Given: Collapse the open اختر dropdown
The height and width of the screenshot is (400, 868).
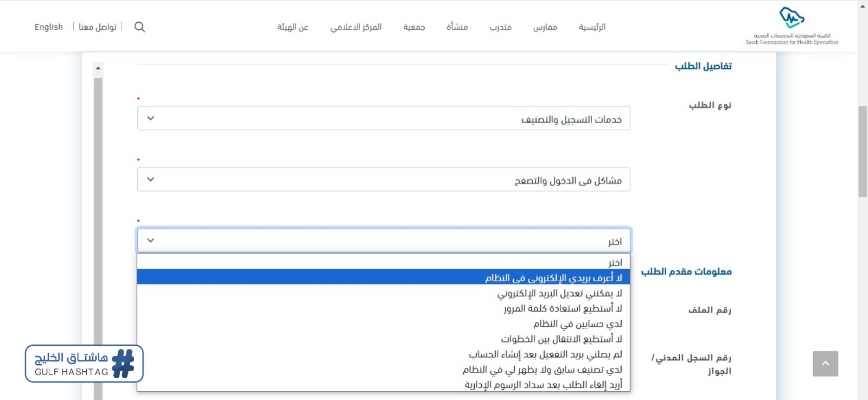Looking at the screenshot, I should pyautogui.click(x=383, y=240).
